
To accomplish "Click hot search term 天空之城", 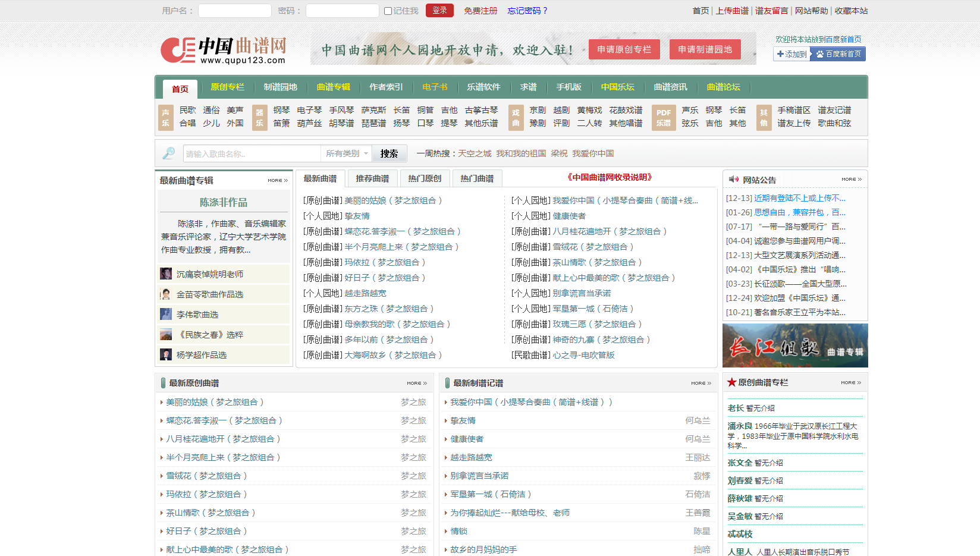I will pos(475,153).
